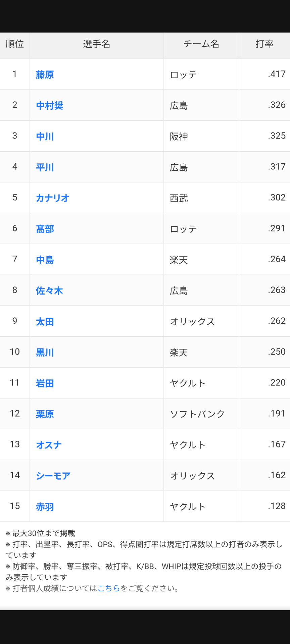Screen dimensions: 290x644
Task: Open player link 中村奨
Action: [x=50, y=105]
